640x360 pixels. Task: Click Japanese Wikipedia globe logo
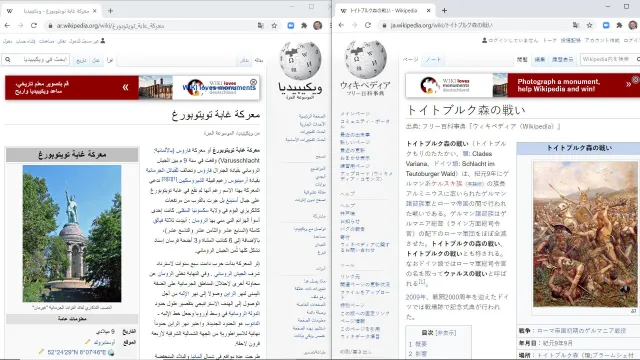[365, 60]
